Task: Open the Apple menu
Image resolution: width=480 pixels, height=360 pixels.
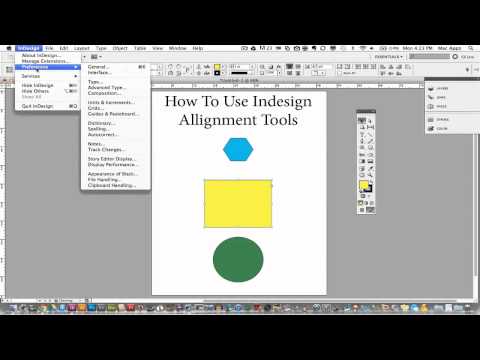Action: (9, 48)
